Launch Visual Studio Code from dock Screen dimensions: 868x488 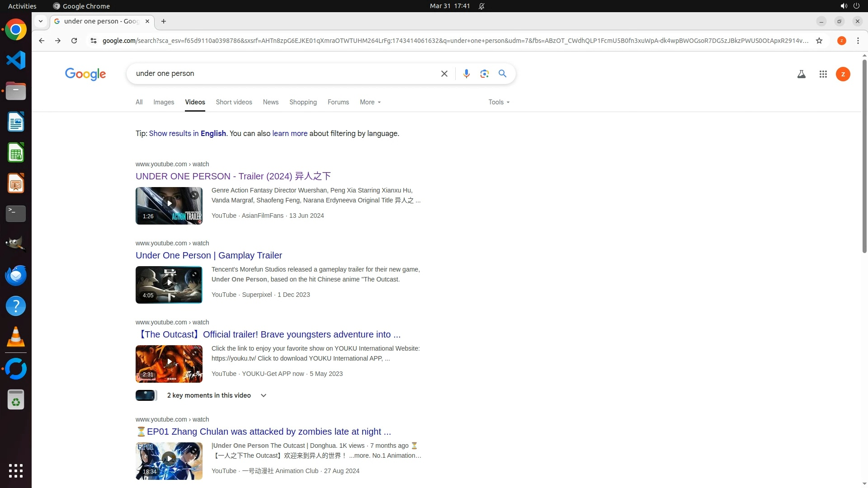point(16,60)
